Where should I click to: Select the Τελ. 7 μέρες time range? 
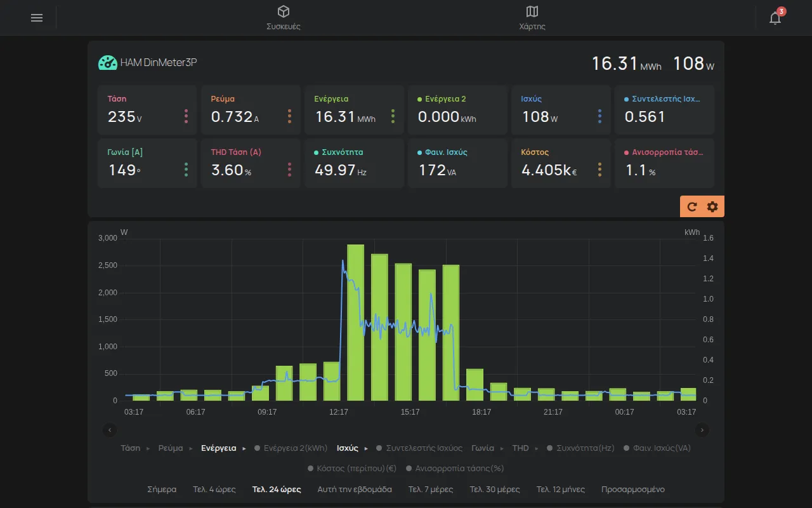(x=431, y=490)
